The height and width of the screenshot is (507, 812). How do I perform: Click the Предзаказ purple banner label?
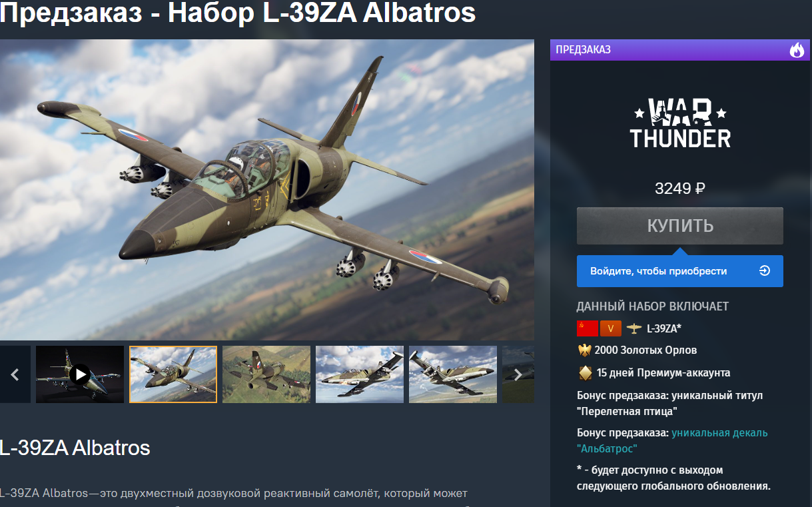584,50
